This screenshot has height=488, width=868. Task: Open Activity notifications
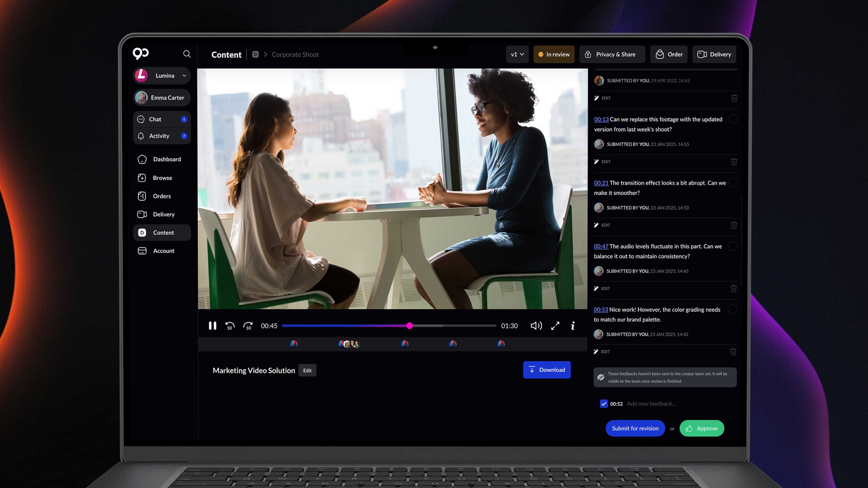[x=162, y=136]
